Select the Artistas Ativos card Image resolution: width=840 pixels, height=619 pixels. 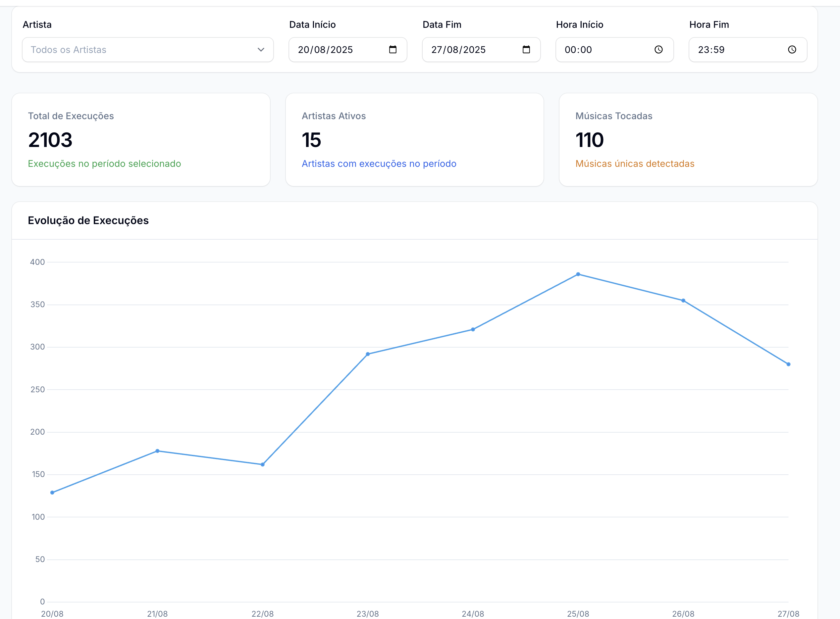click(x=414, y=139)
